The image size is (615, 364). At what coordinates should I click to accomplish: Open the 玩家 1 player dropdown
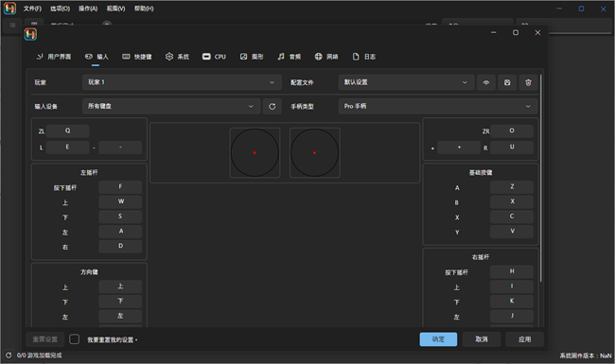tap(182, 82)
